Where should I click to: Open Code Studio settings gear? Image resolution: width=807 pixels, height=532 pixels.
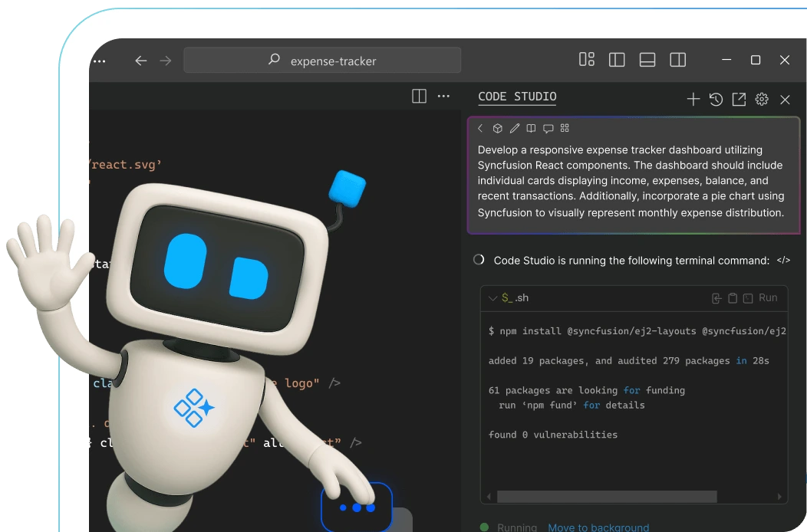click(x=762, y=100)
